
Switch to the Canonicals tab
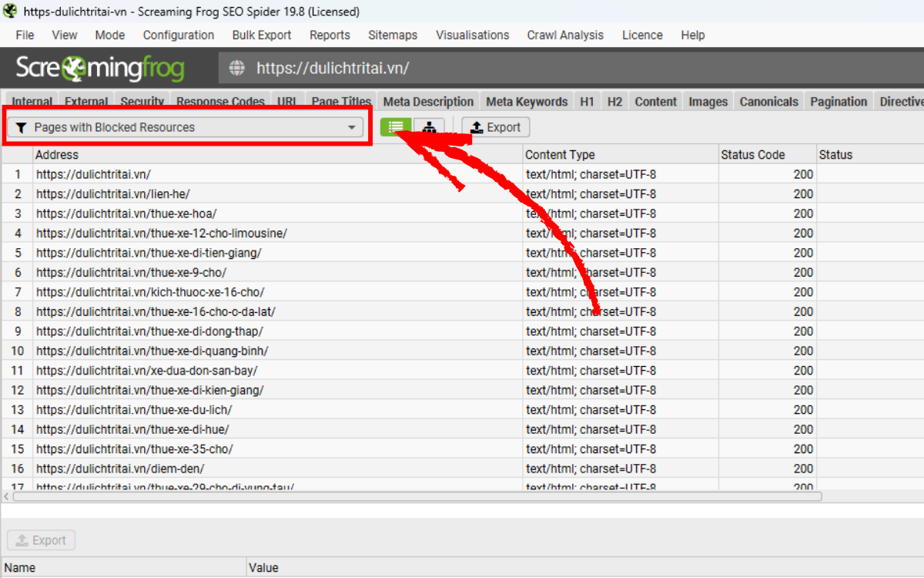pyautogui.click(x=768, y=102)
